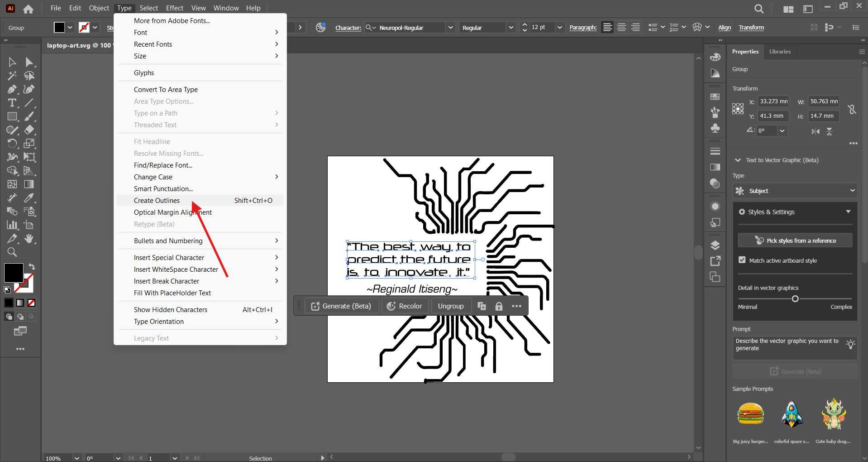The width and height of the screenshot is (868, 462).
Task: Open the Effect menu
Action: [x=174, y=8]
